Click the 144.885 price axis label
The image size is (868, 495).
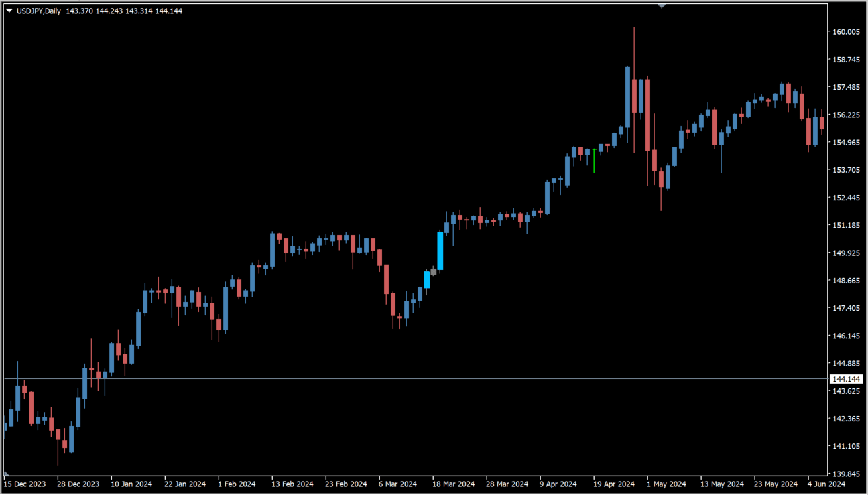click(x=846, y=364)
